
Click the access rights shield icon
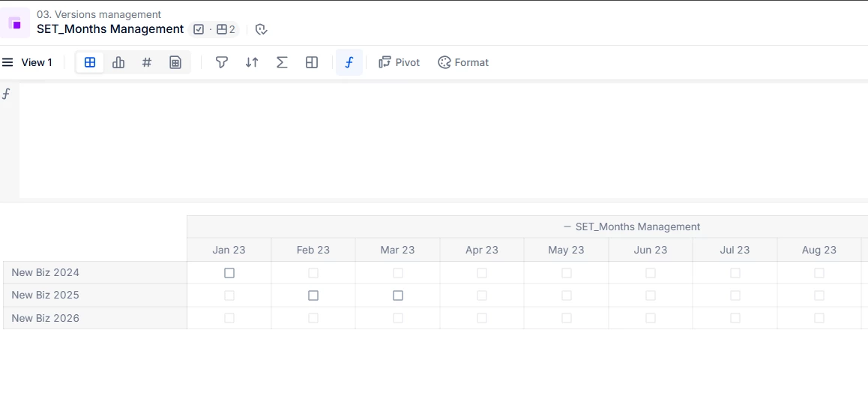tap(261, 29)
